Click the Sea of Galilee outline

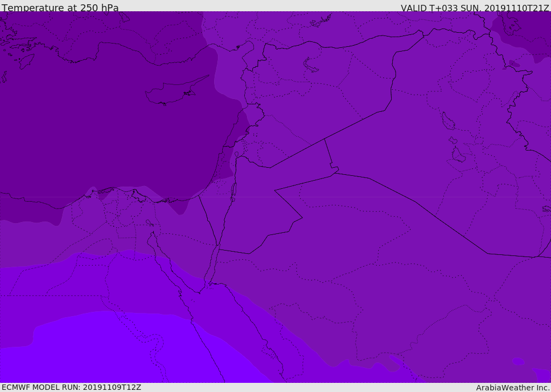coord(236,155)
